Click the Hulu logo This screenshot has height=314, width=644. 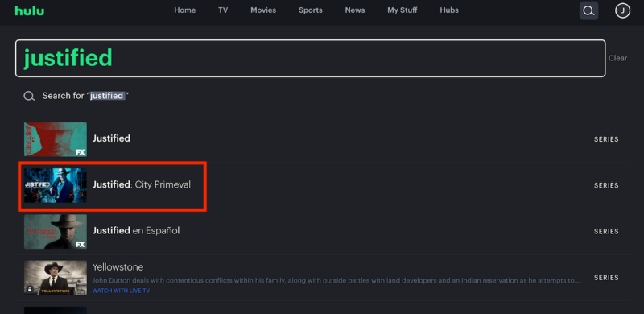(30, 10)
